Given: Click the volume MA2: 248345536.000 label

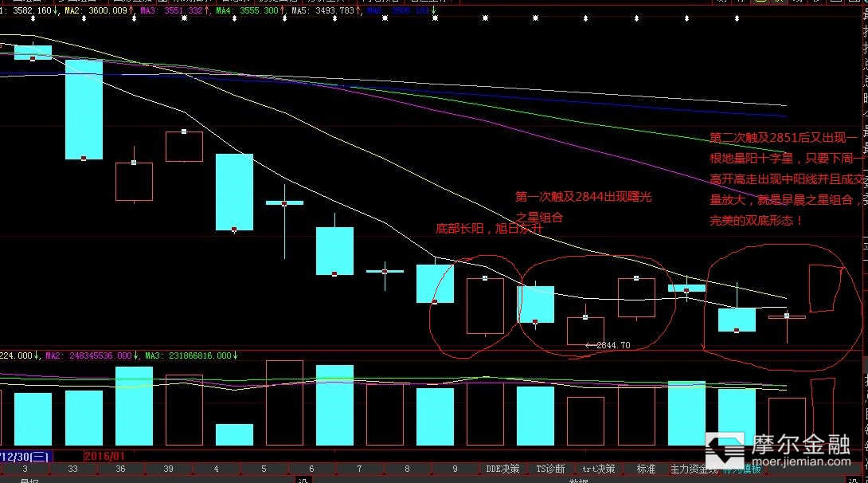Looking at the screenshot, I should [92, 355].
